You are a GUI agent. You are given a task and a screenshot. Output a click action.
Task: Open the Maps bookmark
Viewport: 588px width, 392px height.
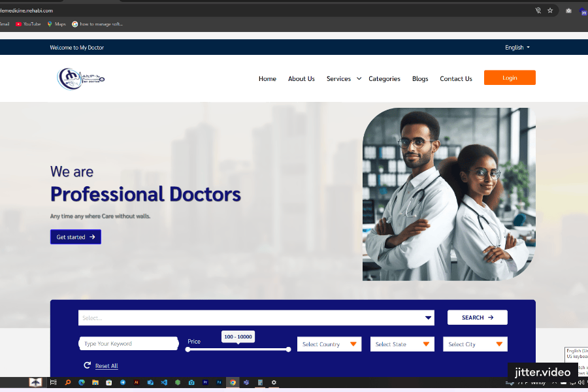pyautogui.click(x=56, y=24)
